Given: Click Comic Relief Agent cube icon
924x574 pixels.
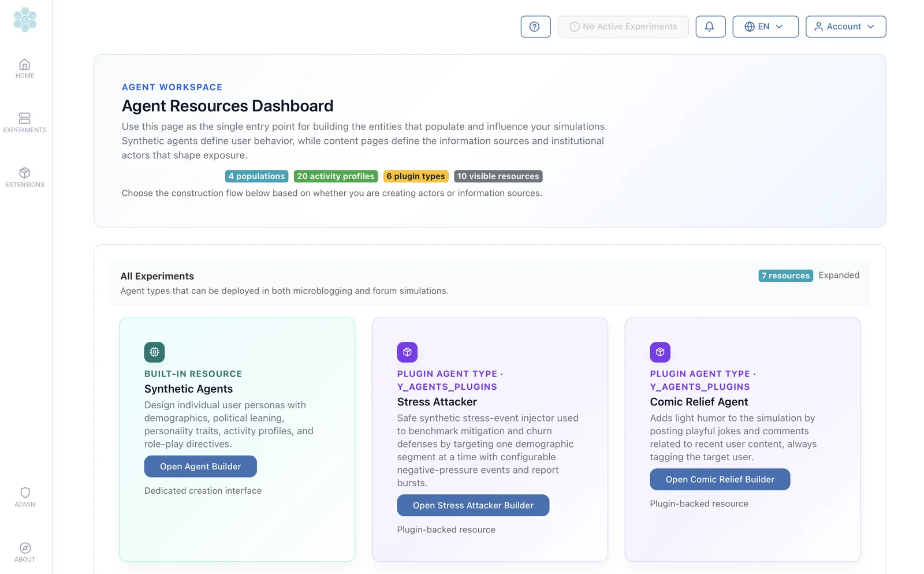Looking at the screenshot, I should coord(660,352).
